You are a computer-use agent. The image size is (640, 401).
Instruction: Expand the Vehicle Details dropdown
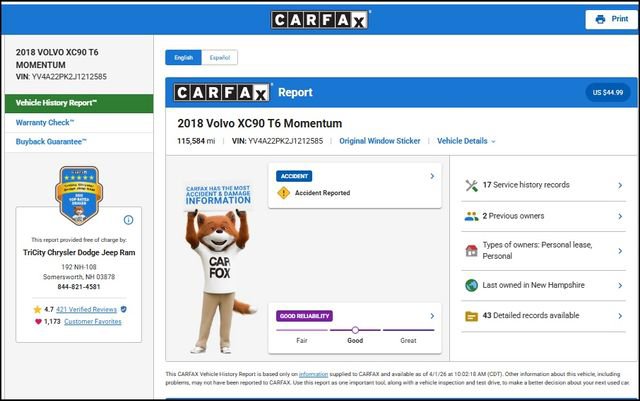pos(466,141)
